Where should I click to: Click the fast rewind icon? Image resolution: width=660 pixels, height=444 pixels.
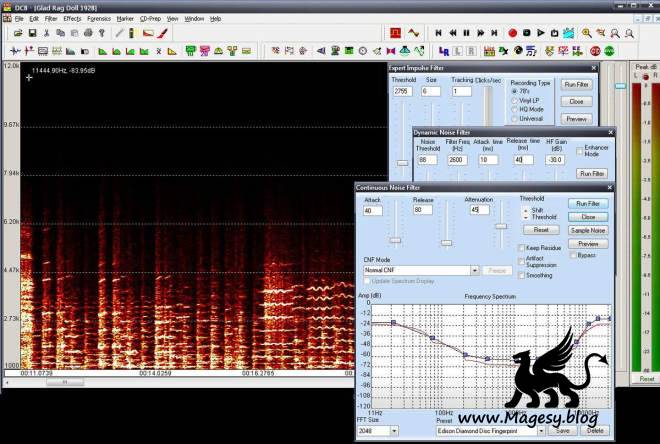pyautogui.click(x=452, y=33)
